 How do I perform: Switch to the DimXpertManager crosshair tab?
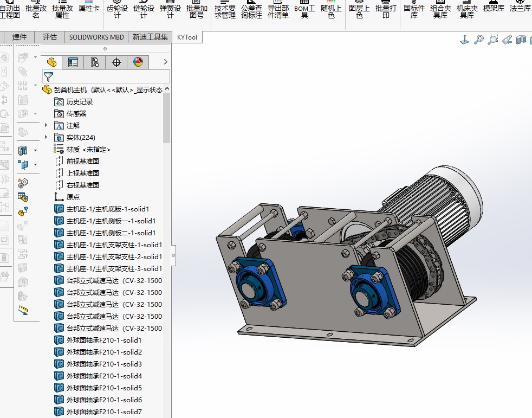pyautogui.click(x=116, y=62)
